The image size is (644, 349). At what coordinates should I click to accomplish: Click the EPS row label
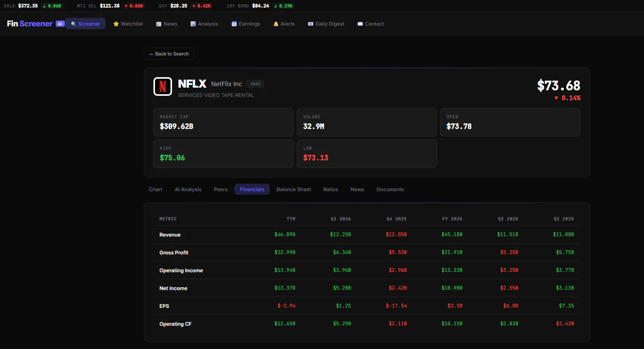(164, 306)
